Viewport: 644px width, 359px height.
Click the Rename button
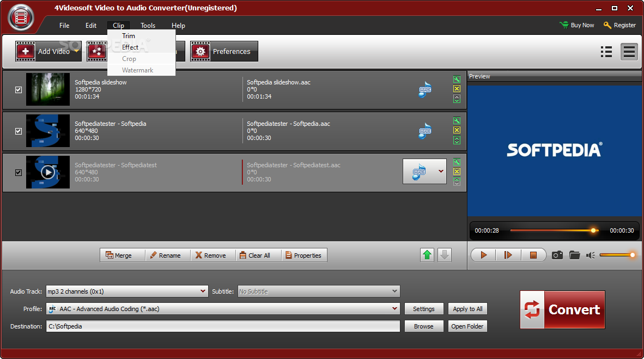[168, 255]
